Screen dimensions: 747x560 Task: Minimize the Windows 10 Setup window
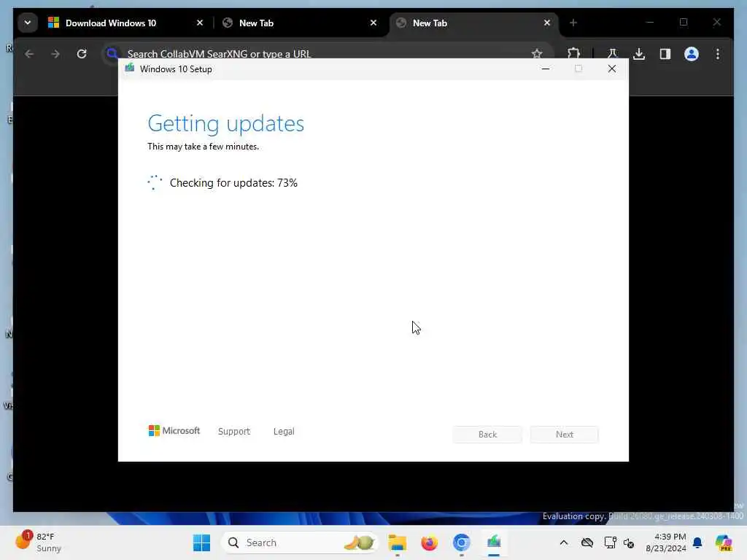(x=546, y=69)
